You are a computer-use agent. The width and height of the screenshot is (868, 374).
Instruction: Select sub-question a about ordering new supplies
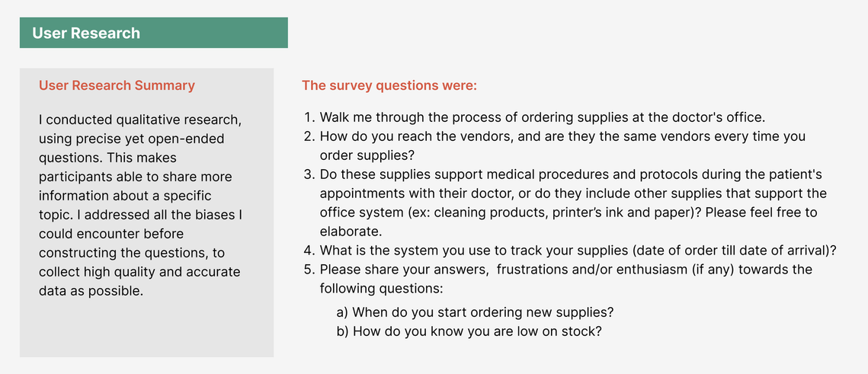(x=475, y=312)
